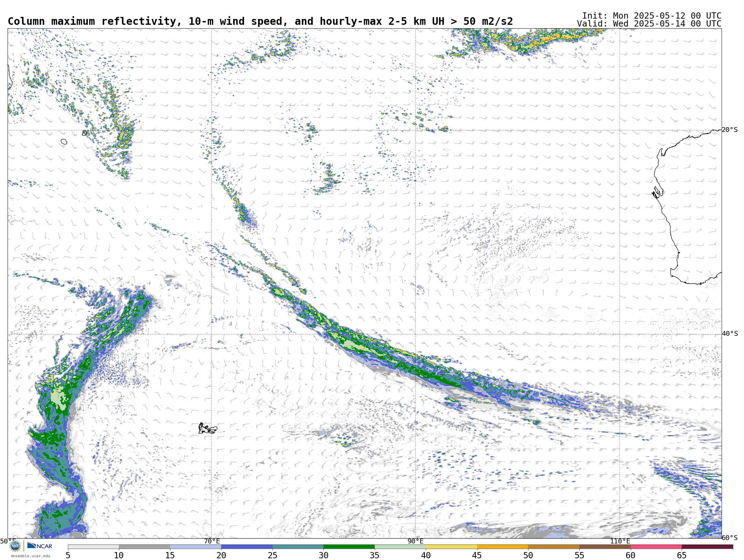Click the colorbar tick label 65
This screenshot has width=744, height=560.
tap(682, 555)
